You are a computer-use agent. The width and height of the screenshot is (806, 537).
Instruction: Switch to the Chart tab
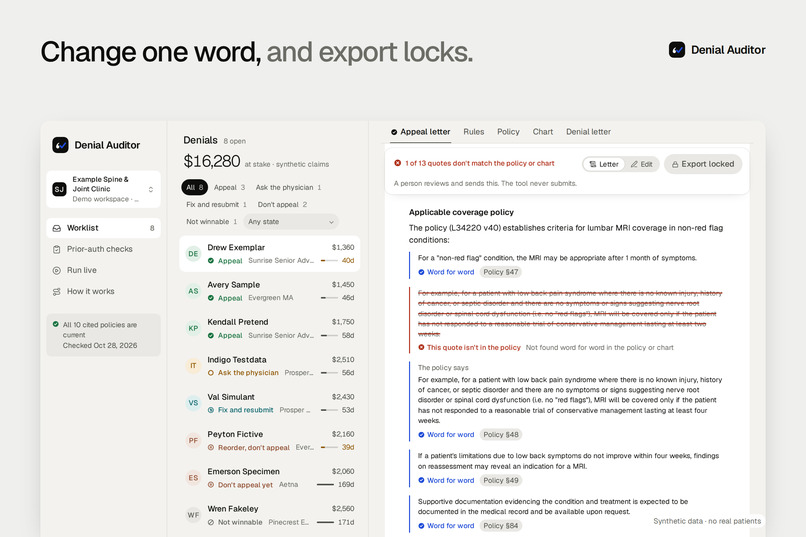[543, 132]
